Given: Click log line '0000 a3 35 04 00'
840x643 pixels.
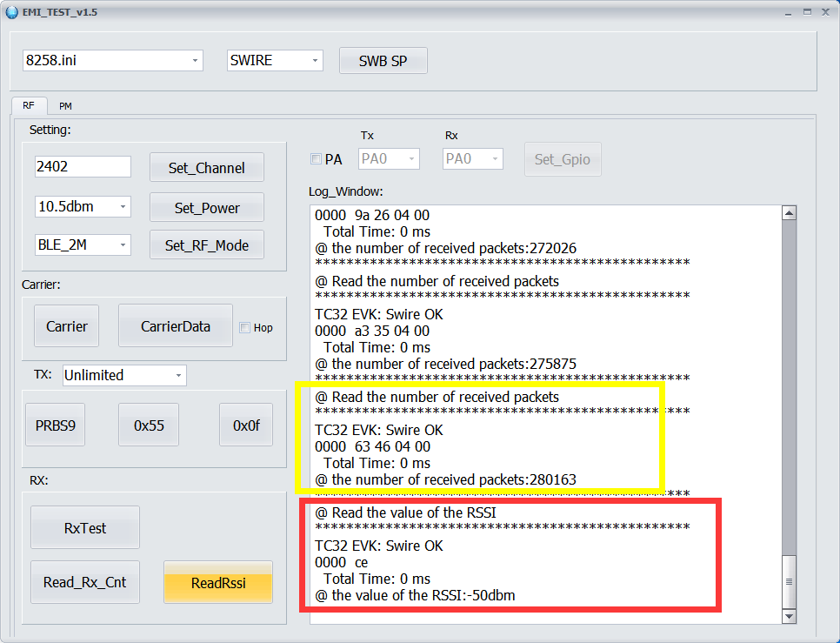Looking at the screenshot, I should click(x=372, y=331).
